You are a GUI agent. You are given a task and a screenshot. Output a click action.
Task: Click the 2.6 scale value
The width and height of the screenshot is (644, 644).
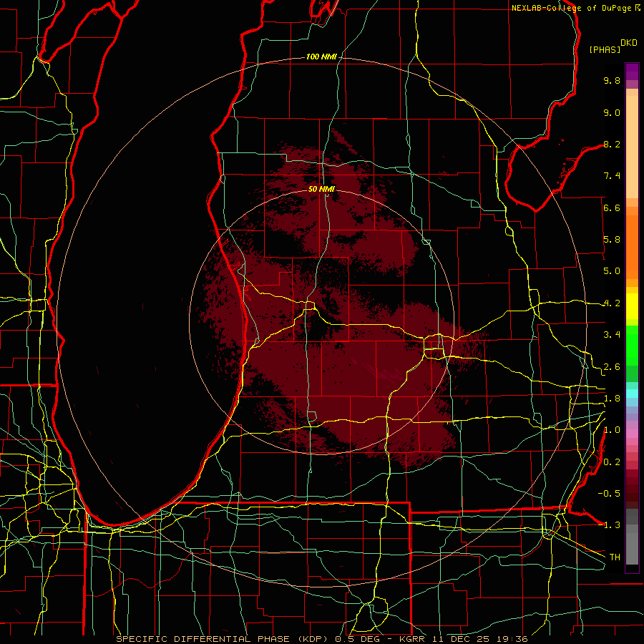click(x=612, y=367)
